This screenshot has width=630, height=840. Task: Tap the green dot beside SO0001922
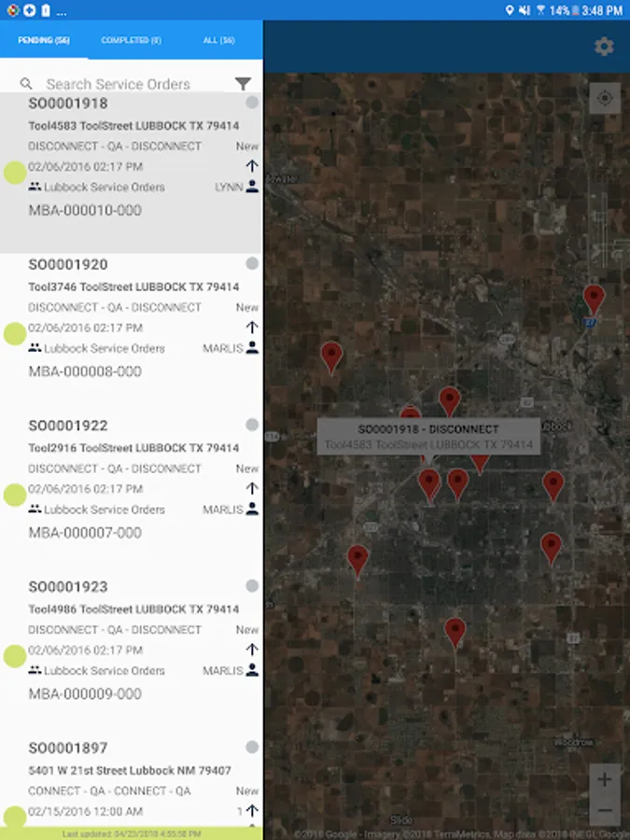pos(15,495)
